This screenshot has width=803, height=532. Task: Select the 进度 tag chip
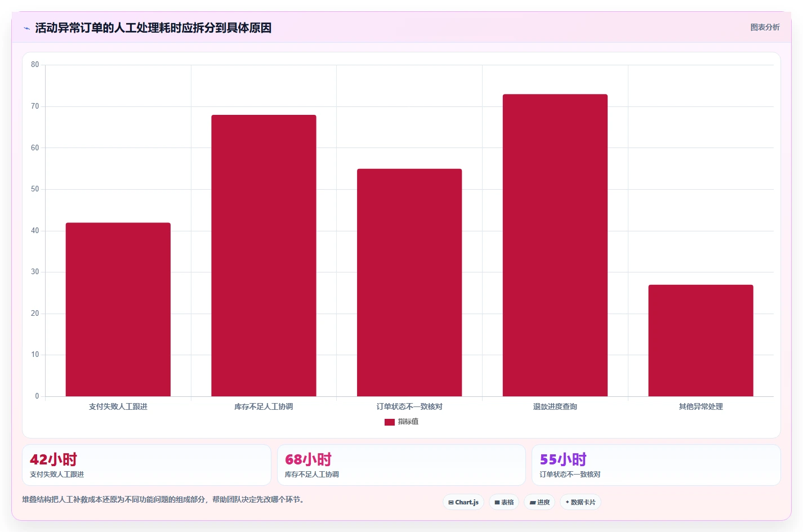point(539,502)
